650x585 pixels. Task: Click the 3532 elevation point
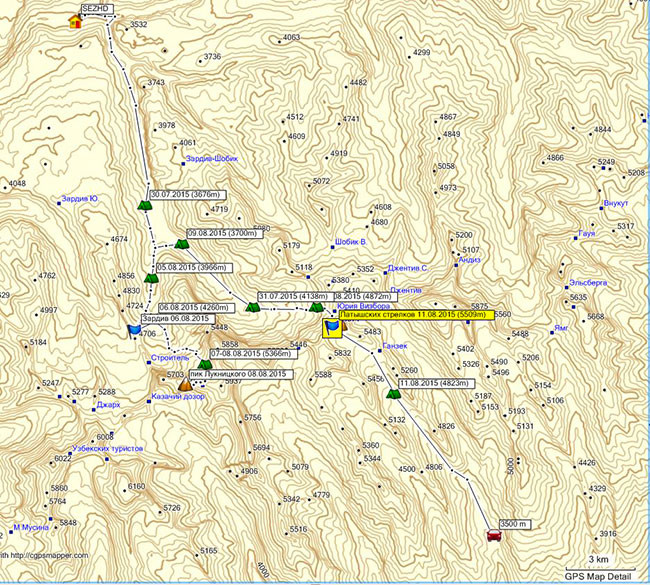tap(138, 24)
